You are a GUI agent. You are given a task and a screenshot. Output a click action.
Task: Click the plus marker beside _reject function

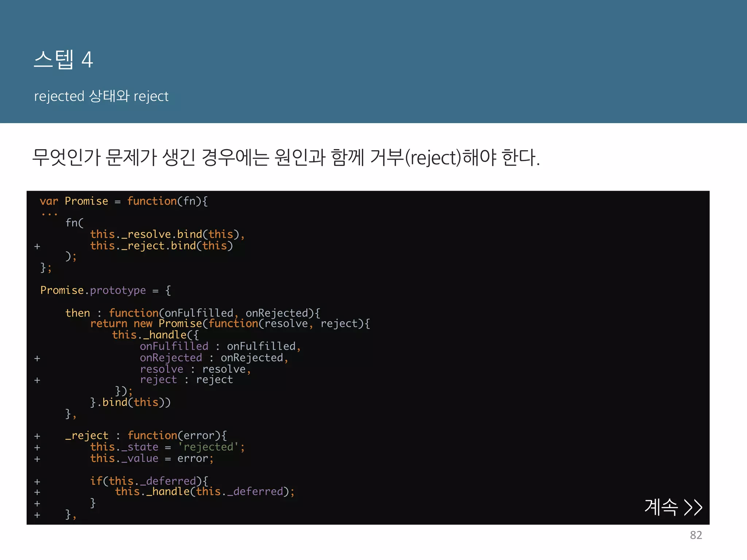click(37, 436)
